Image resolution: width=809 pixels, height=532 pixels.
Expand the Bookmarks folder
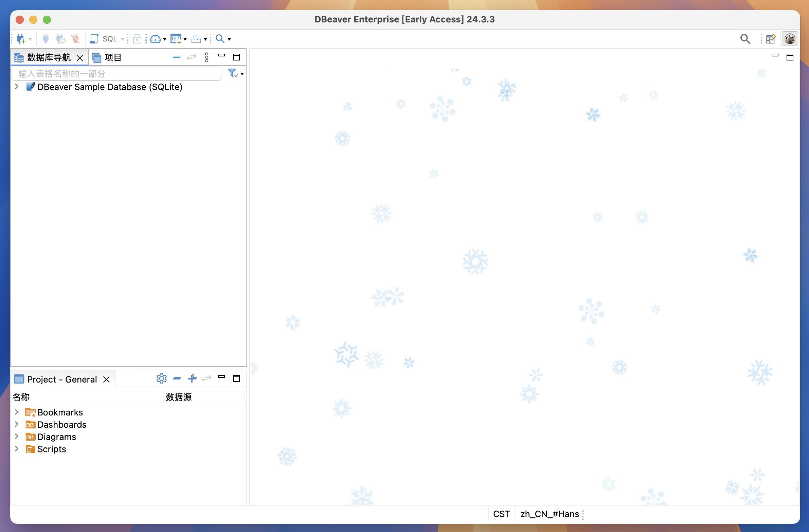16,412
